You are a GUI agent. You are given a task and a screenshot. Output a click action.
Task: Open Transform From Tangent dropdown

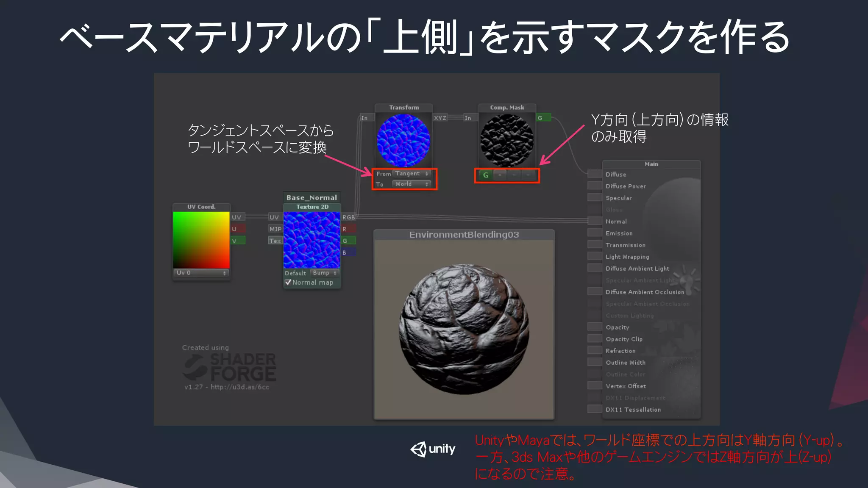[x=412, y=174]
